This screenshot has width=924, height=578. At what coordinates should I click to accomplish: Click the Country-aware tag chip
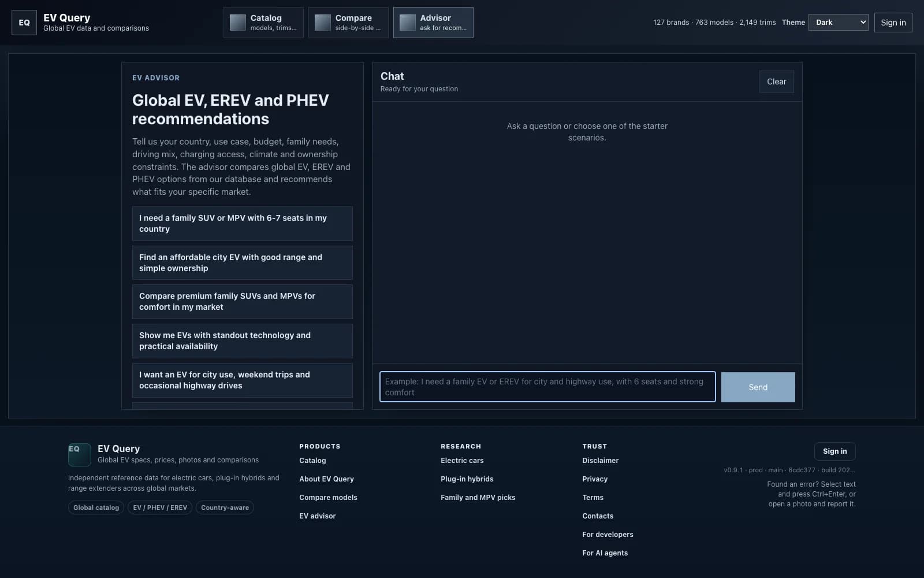click(225, 507)
